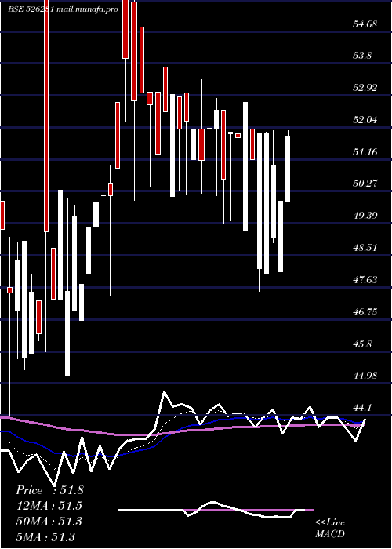Click the <<Live MACD label
The image size is (392, 549).
click(x=330, y=528)
